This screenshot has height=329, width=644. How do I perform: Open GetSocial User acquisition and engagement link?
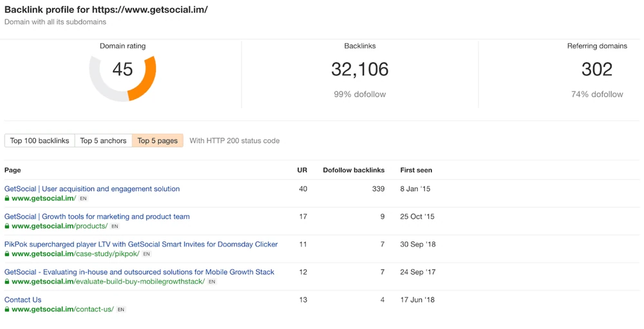[x=92, y=189]
